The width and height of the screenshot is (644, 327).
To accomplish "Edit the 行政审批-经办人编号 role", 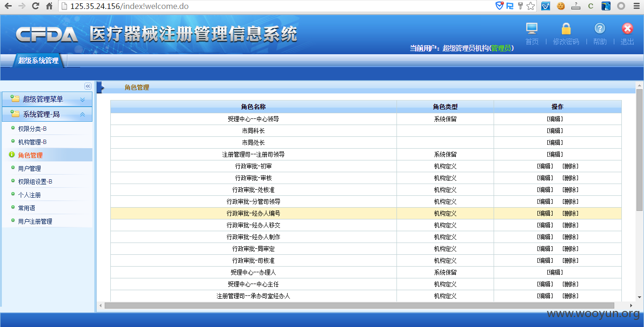I will point(545,213).
